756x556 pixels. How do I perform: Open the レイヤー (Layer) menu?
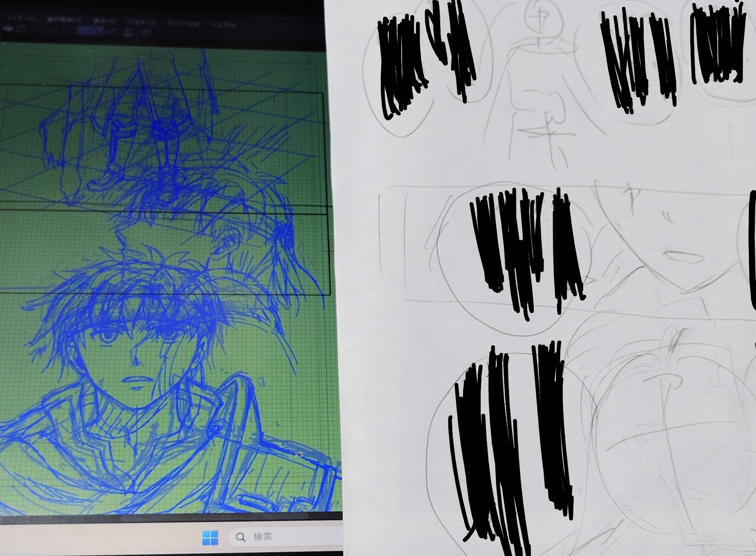click(21, 19)
